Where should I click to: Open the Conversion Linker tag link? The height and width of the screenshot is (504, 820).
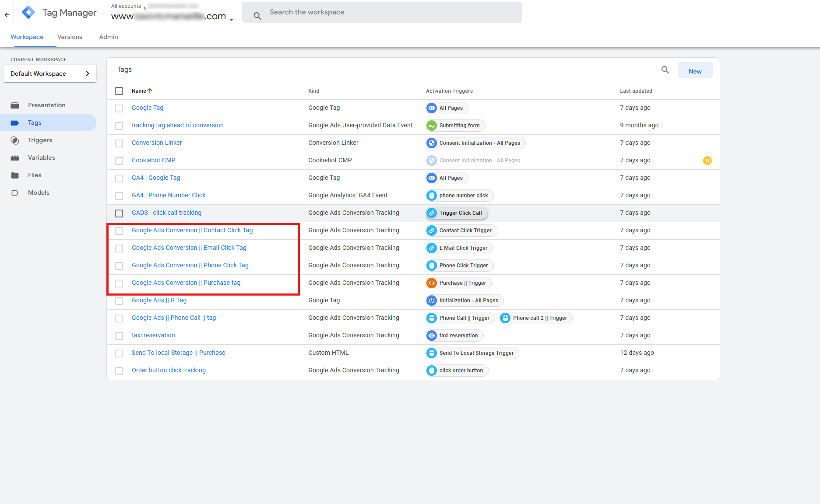pos(157,143)
